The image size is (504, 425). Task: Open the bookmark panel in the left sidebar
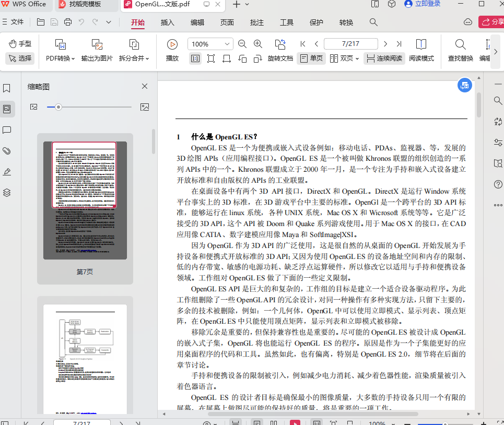tap(7, 89)
